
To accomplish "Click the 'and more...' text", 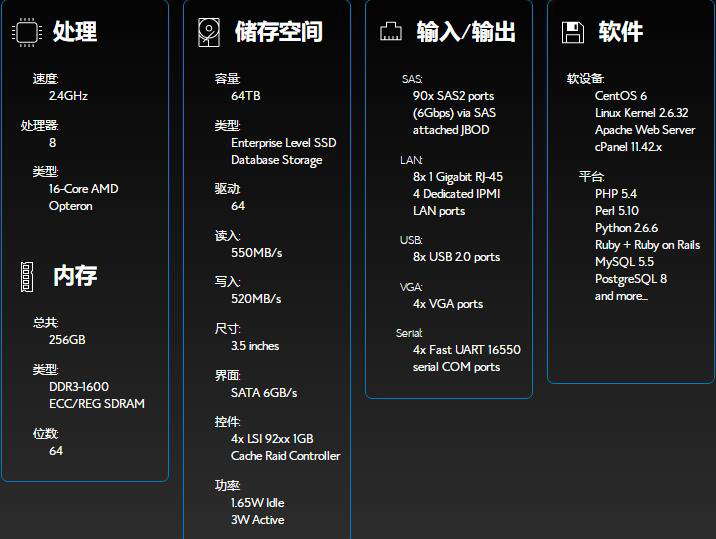I will point(621,296).
